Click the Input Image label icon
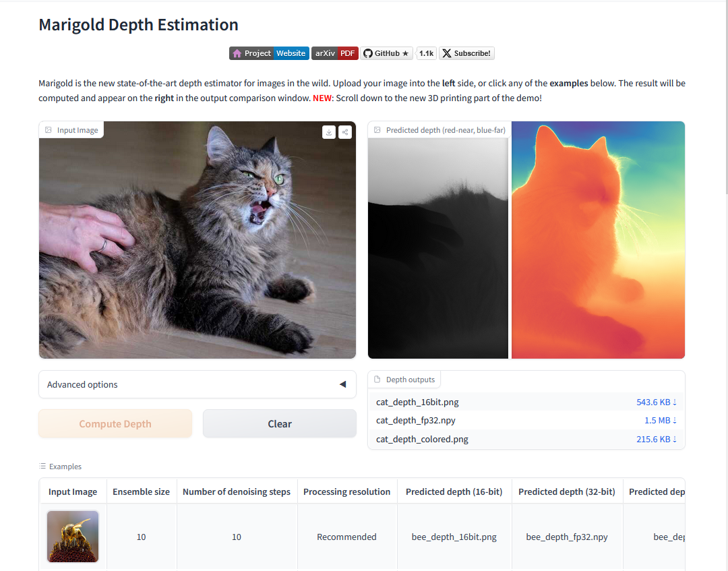The width and height of the screenshot is (728, 571). [49, 130]
